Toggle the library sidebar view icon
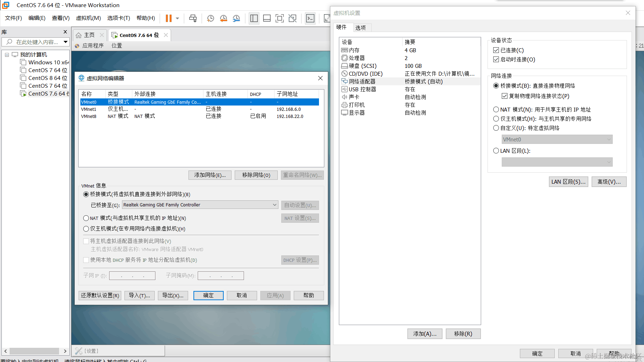 (x=254, y=18)
